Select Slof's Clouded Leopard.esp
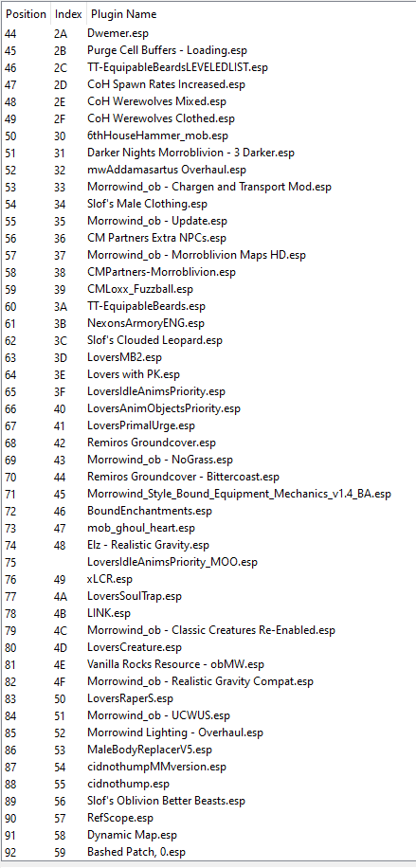 point(154,340)
